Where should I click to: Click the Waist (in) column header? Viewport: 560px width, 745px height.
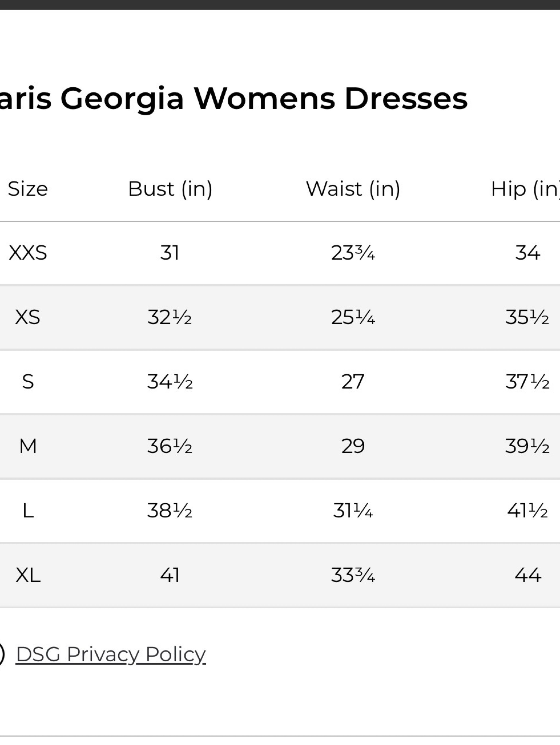[x=353, y=189]
